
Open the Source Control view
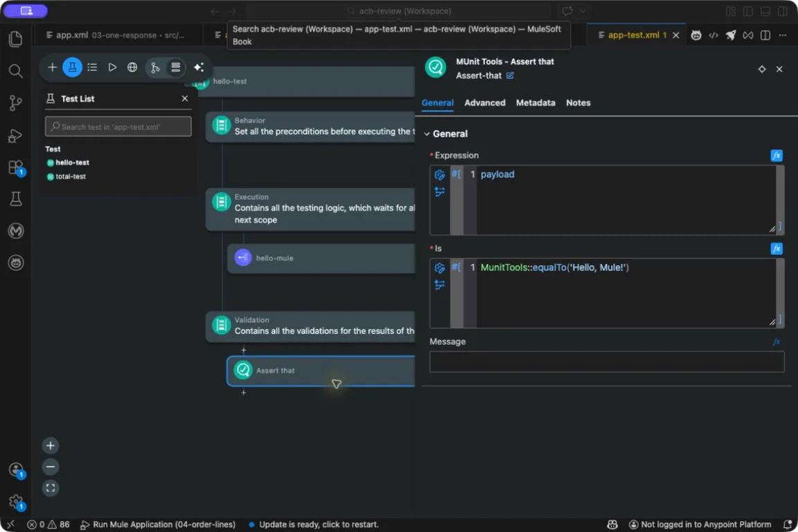[x=16, y=103]
